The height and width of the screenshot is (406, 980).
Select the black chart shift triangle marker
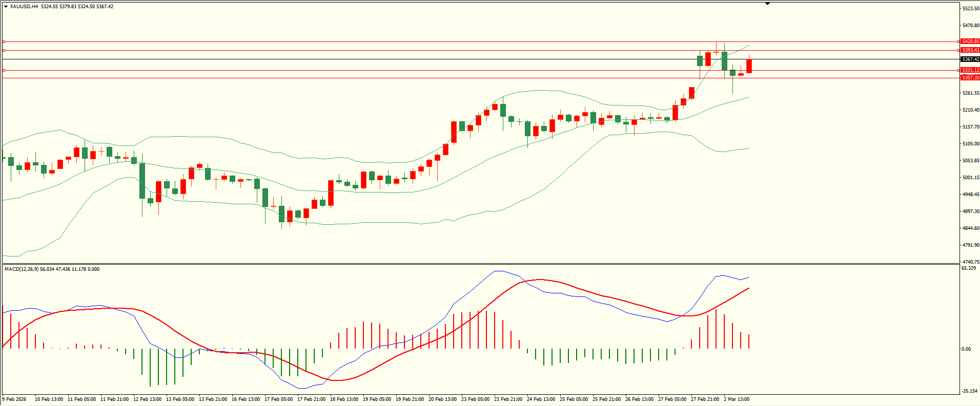pos(767,4)
